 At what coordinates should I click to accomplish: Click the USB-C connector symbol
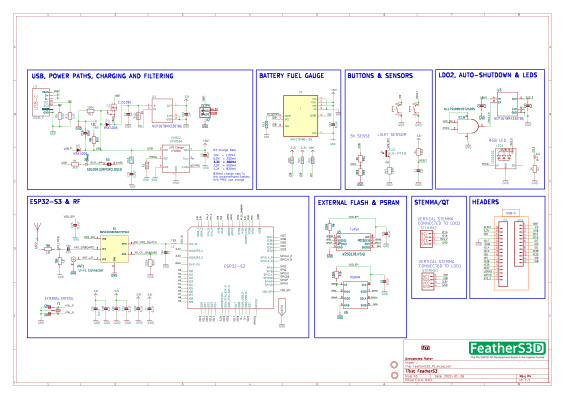click(41, 102)
